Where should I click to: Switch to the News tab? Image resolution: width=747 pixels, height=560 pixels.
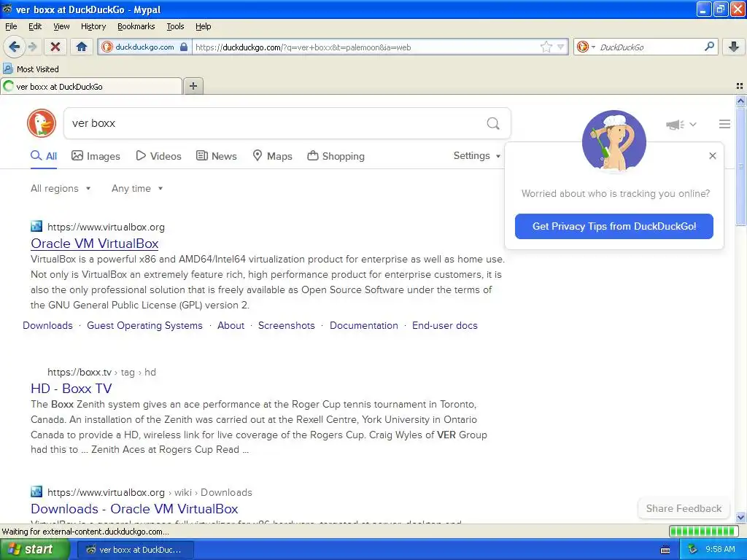point(217,156)
